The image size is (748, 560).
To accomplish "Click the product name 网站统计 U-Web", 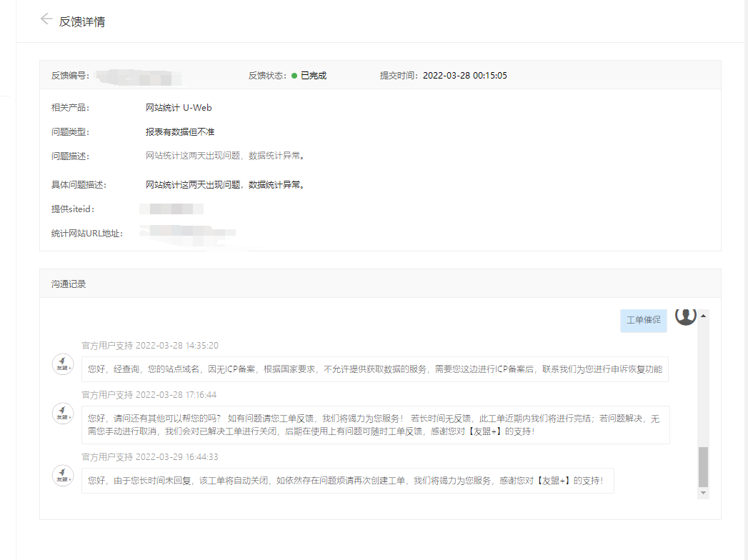I will click(179, 108).
